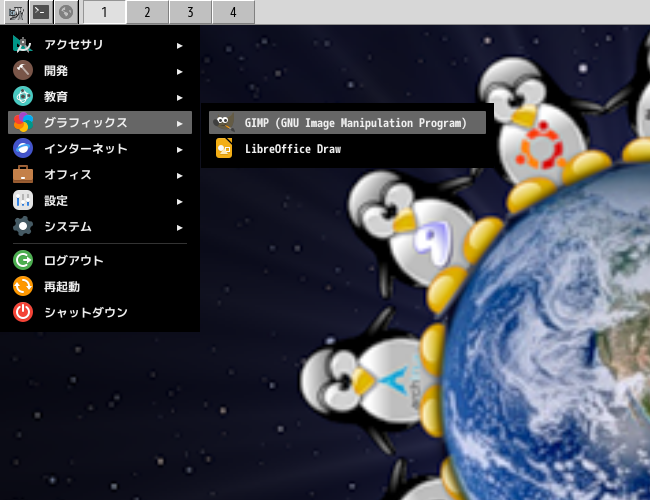Image resolution: width=650 pixels, height=500 pixels.
Task: Expand the システム submenu arrow
Action: pos(179,228)
